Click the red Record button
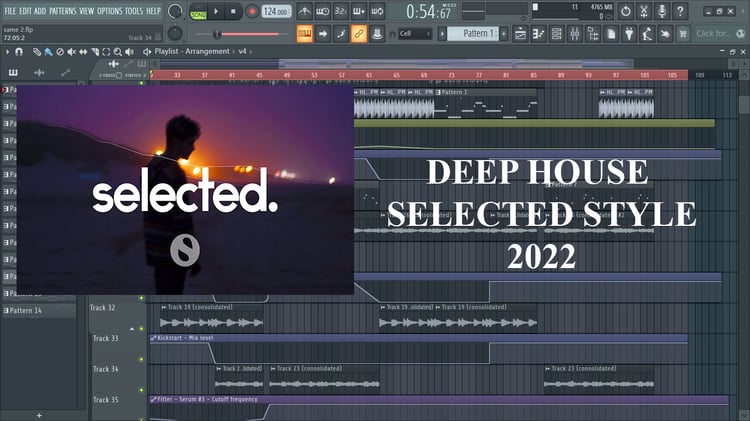Viewport: 750px width, 421px height. pos(252,11)
